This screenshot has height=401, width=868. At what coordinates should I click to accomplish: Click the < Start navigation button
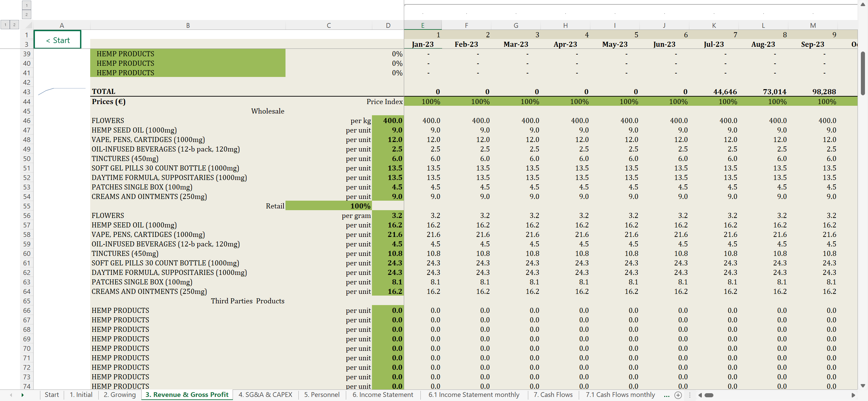point(58,40)
